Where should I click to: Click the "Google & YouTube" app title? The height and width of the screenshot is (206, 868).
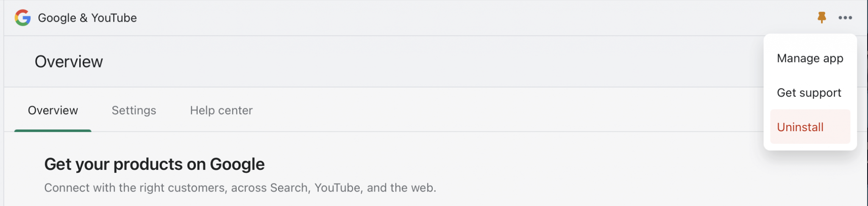coord(87,18)
